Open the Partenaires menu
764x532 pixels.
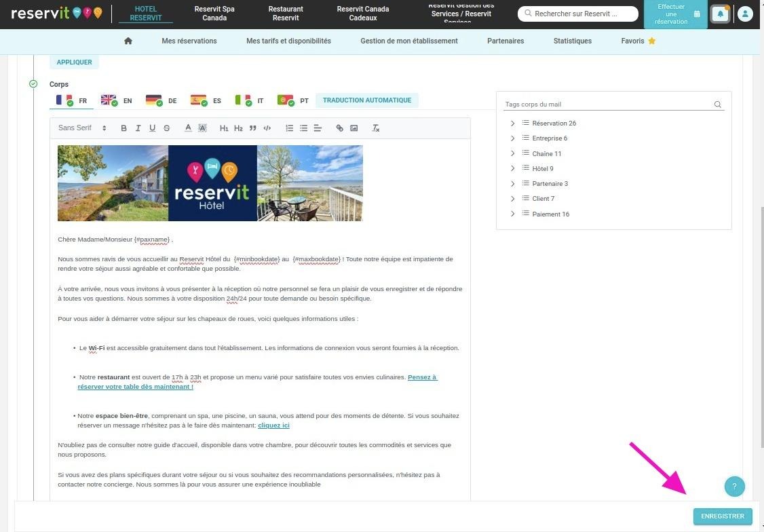[x=505, y=41]
